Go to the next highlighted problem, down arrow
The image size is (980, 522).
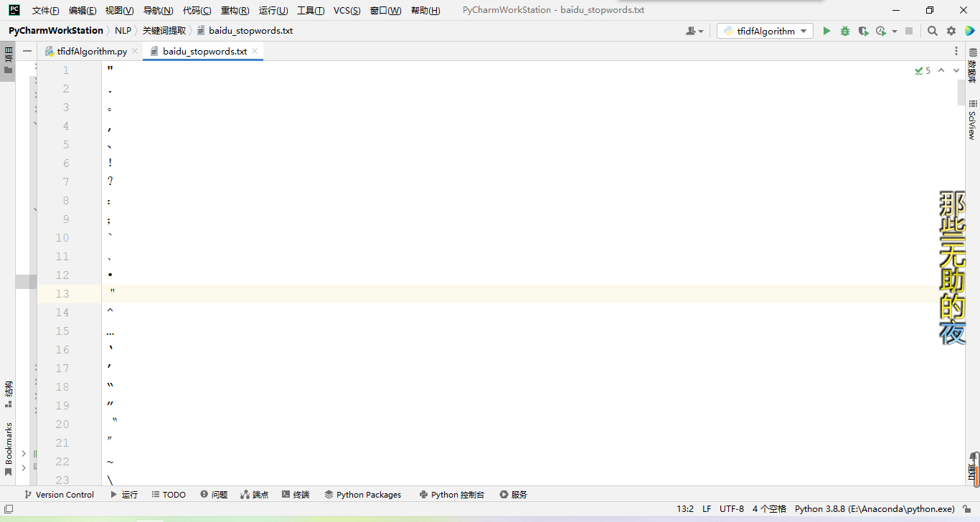point(956,70)
